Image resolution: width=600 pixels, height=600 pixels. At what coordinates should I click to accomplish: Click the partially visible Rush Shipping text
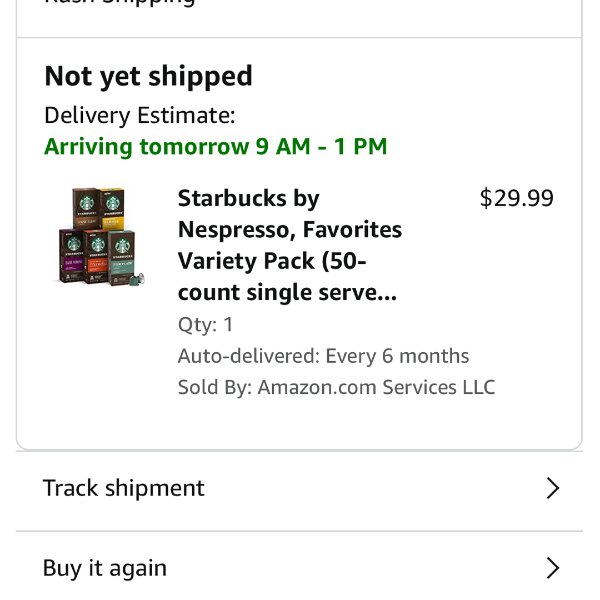120,3
